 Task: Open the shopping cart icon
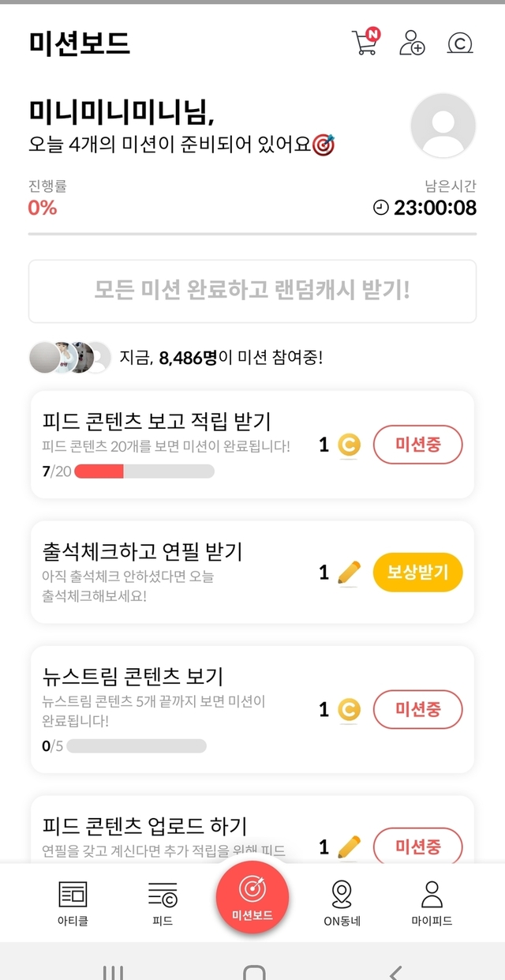365,43
